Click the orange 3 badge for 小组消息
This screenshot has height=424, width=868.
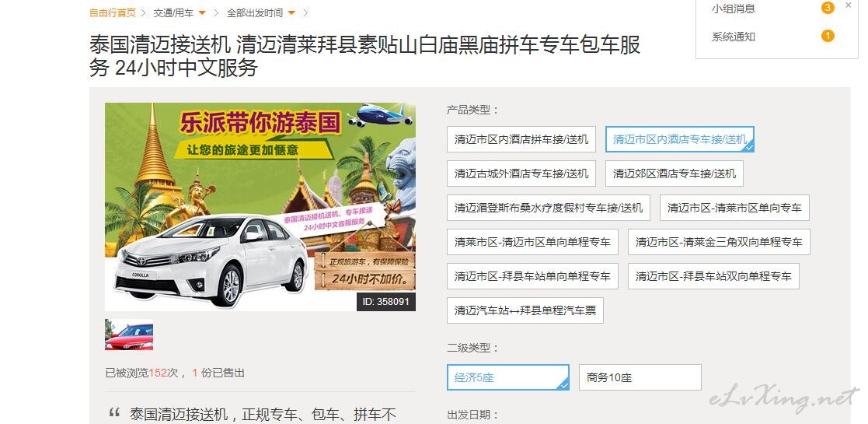[828, 8]
